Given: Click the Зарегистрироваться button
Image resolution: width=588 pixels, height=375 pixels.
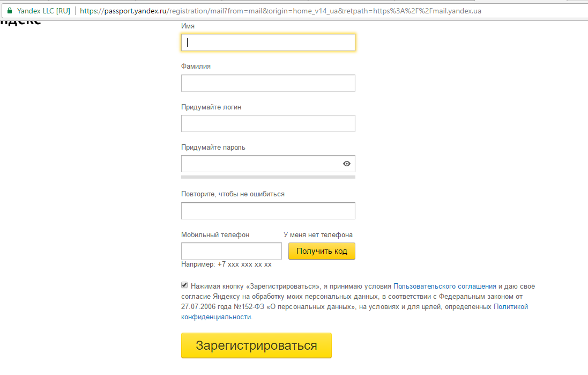Looking at the screenshot, I should click(256, 345).
